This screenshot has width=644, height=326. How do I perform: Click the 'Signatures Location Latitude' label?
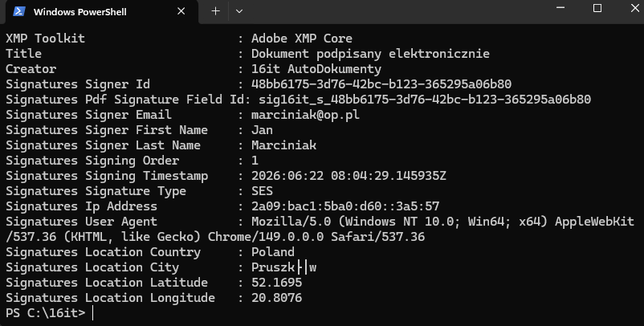tap(107, 283)
